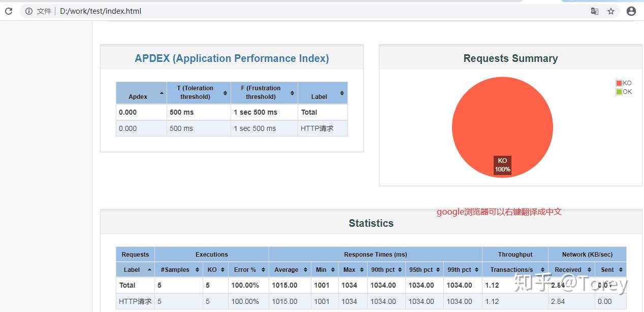Sort by T (Toleration threshold) column

point(199,93)
